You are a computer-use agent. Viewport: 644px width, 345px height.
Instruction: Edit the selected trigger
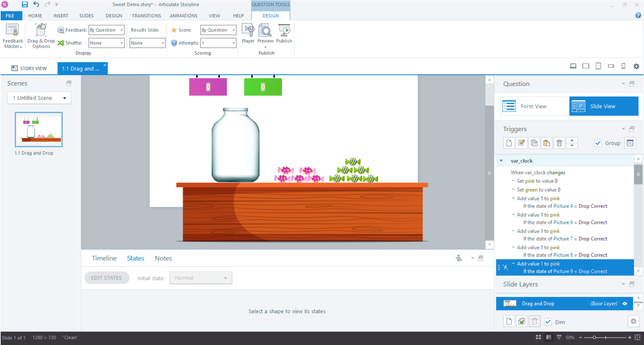pos(521,143)
